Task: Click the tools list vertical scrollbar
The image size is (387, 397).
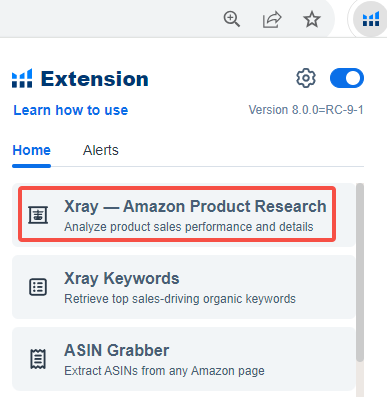Action: pyautogui.click(x=360, y=272)
